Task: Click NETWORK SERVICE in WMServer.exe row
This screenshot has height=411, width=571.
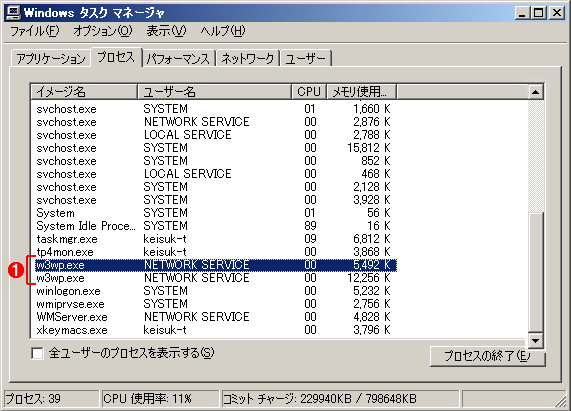Action: [197, 317]
